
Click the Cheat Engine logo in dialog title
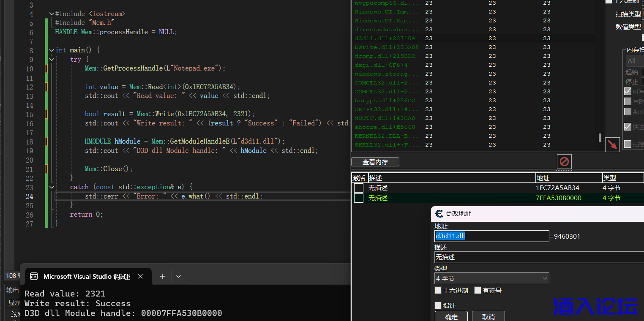439,214
